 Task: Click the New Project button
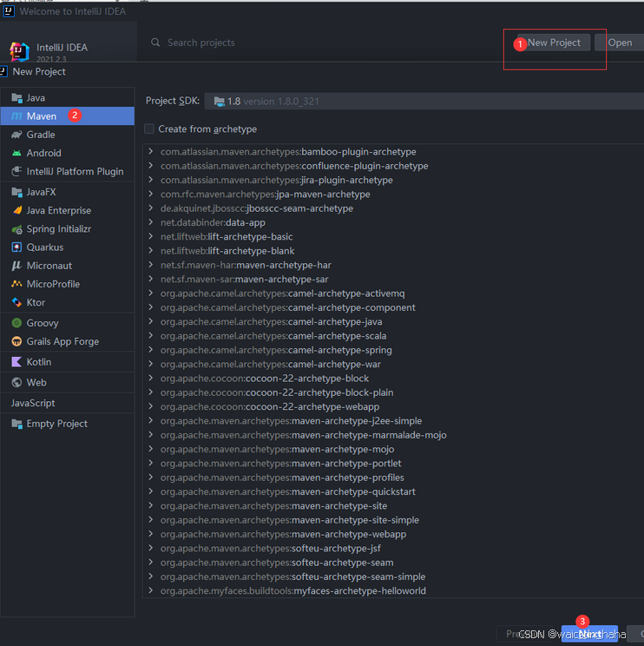point(554,43)
